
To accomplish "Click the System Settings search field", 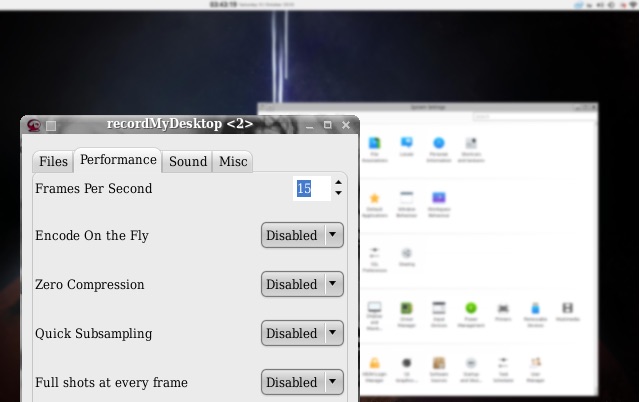I will [534, 117].
